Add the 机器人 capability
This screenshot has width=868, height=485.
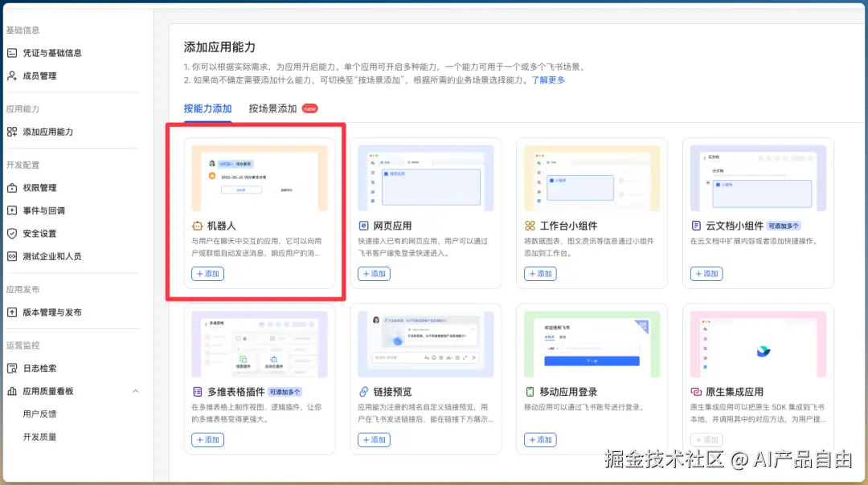tap(208, 273)
